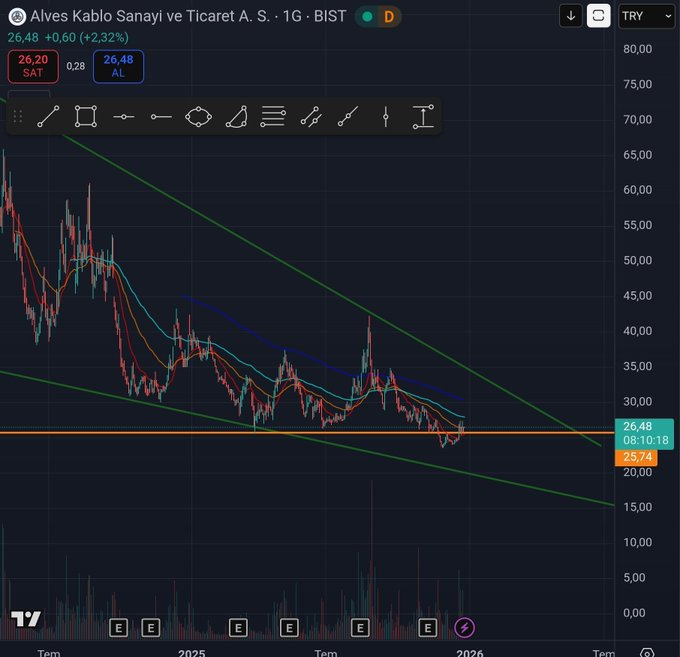Viewport: 680px width, 657px height.
Task: Select the vertical line tool
Action: (386, 117)
